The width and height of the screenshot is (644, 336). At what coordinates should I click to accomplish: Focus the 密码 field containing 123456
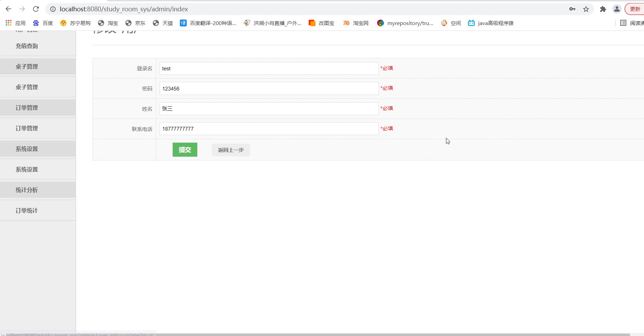click(269, 88)
